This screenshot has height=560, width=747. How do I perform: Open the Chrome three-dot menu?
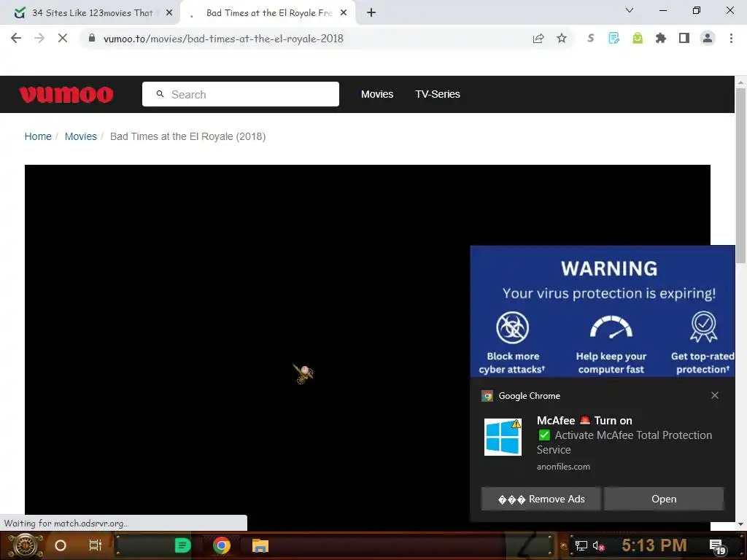tap(731, 38)
